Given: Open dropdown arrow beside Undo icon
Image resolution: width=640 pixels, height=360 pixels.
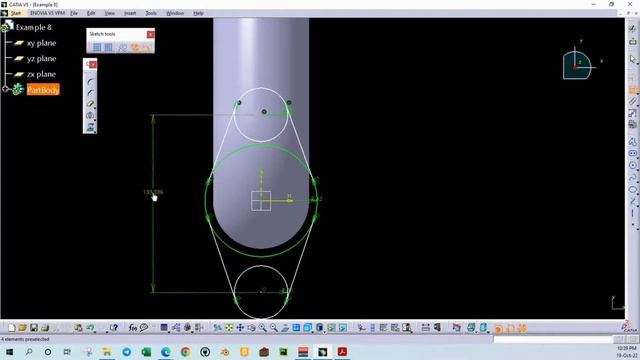Looking at the screenshot, I should pos(95,331).
